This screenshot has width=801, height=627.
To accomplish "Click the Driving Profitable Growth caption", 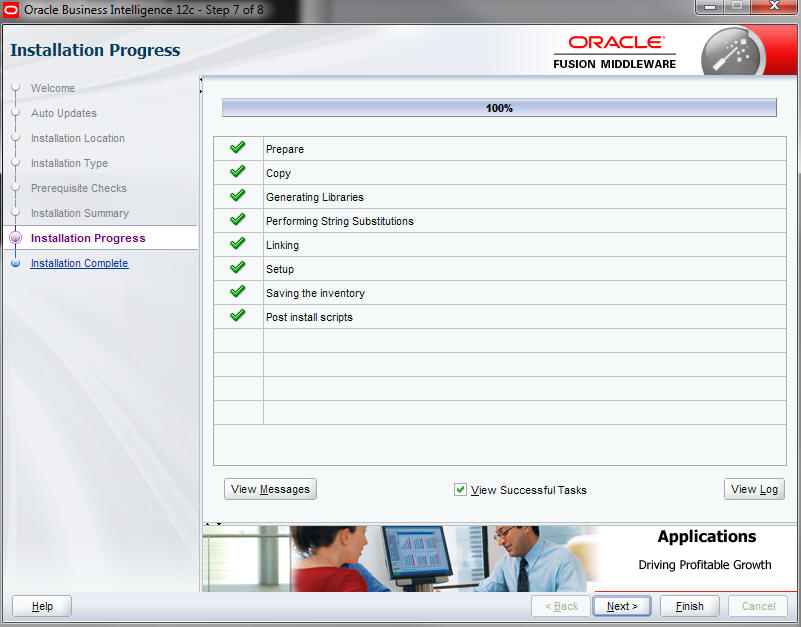I will [704, 565].
